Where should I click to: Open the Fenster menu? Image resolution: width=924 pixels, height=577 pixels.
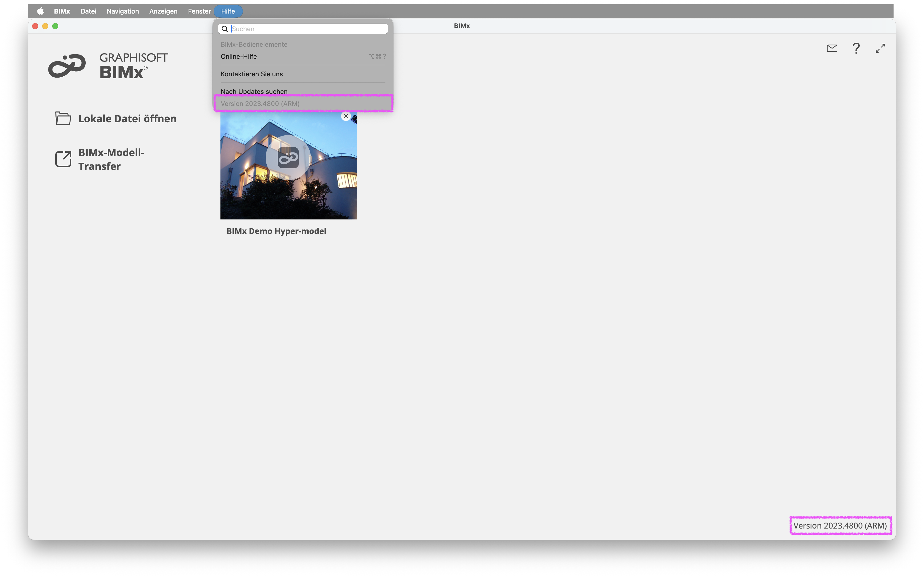199,11
